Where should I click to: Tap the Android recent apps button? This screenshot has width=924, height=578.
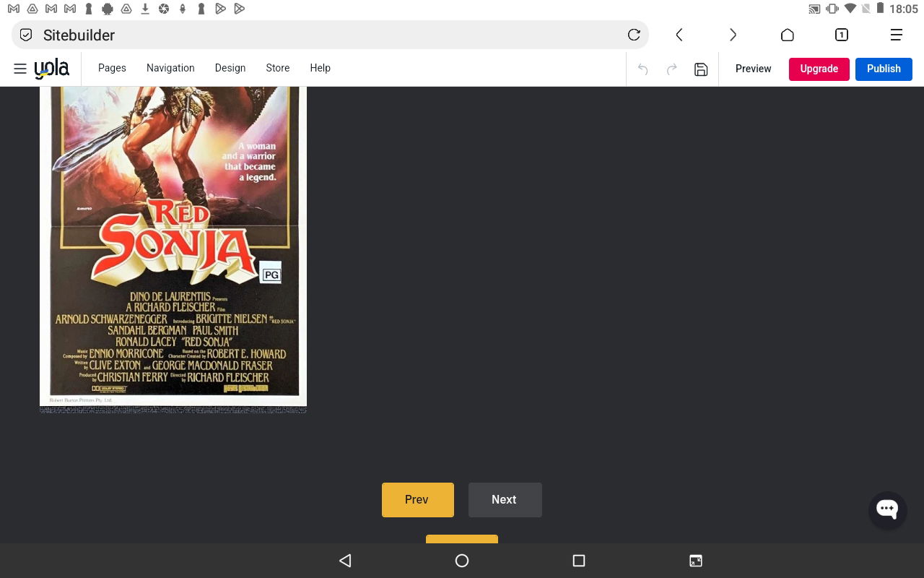click(x=578, y=561)
